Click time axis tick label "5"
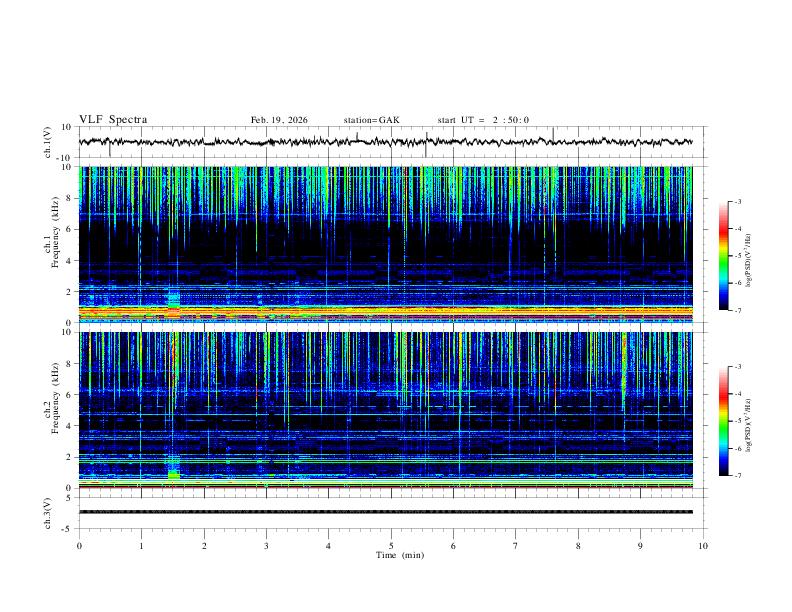 tap(391, 546)
